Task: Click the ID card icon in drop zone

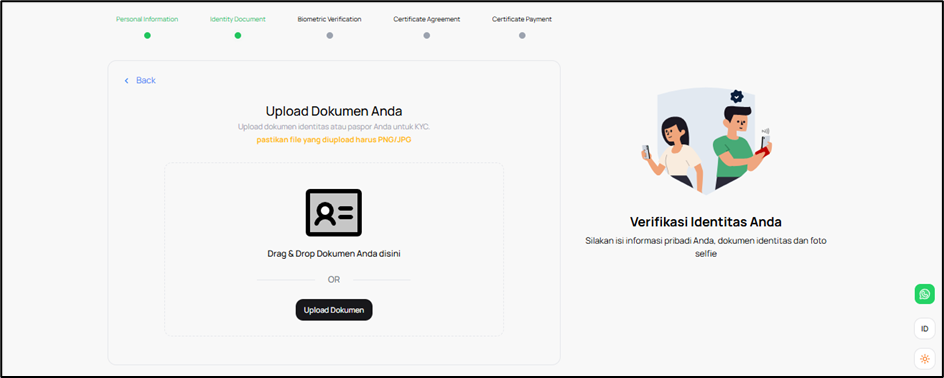Action: click(x=334, y=212)
